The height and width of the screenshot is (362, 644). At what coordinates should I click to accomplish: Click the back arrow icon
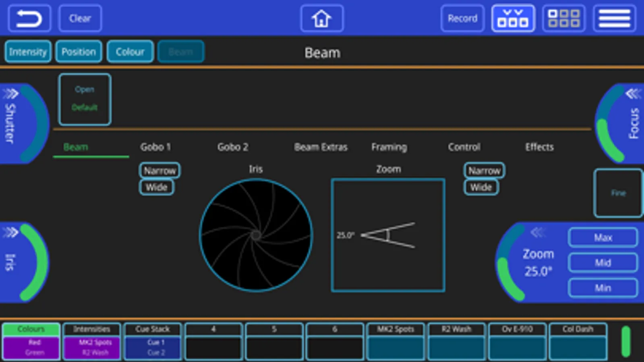(29, 19)
